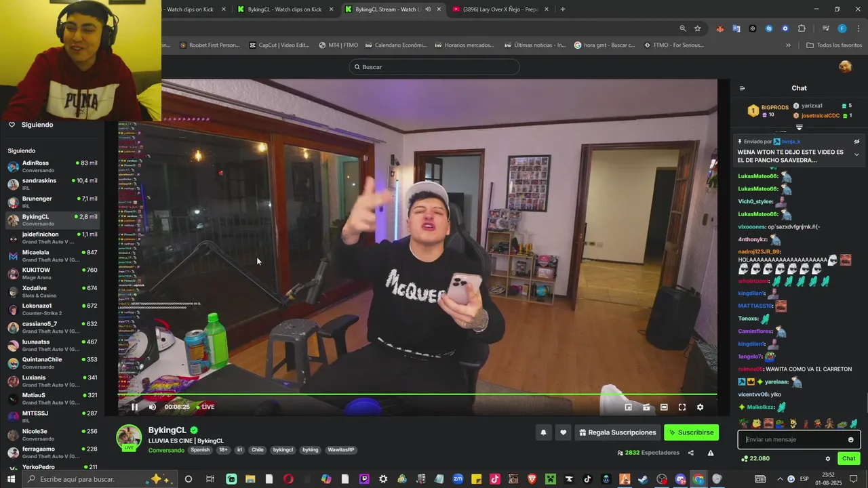The width and height of the screenshot is (868, 488).
Task: Show hidden system tray icons
Action: coord(779,479)
